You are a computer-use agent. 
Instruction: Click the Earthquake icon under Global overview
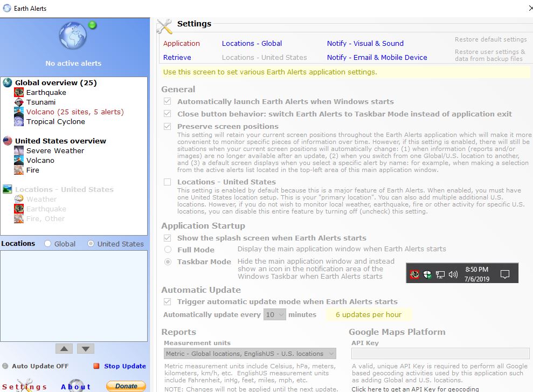19,93
